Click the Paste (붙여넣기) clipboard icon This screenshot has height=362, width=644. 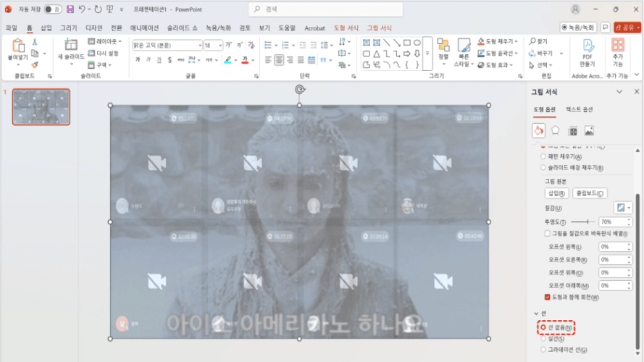17,45
